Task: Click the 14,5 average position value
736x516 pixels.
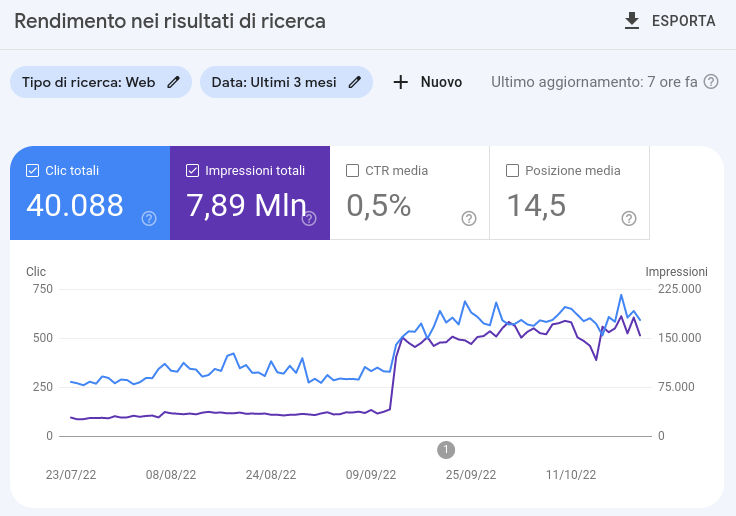Action: point(537,206)
